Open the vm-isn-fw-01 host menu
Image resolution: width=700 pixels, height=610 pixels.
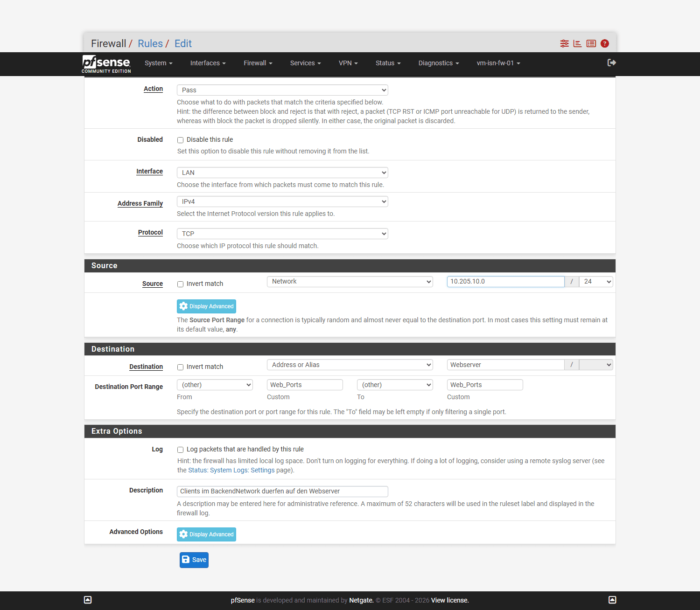tap(498, 63)
